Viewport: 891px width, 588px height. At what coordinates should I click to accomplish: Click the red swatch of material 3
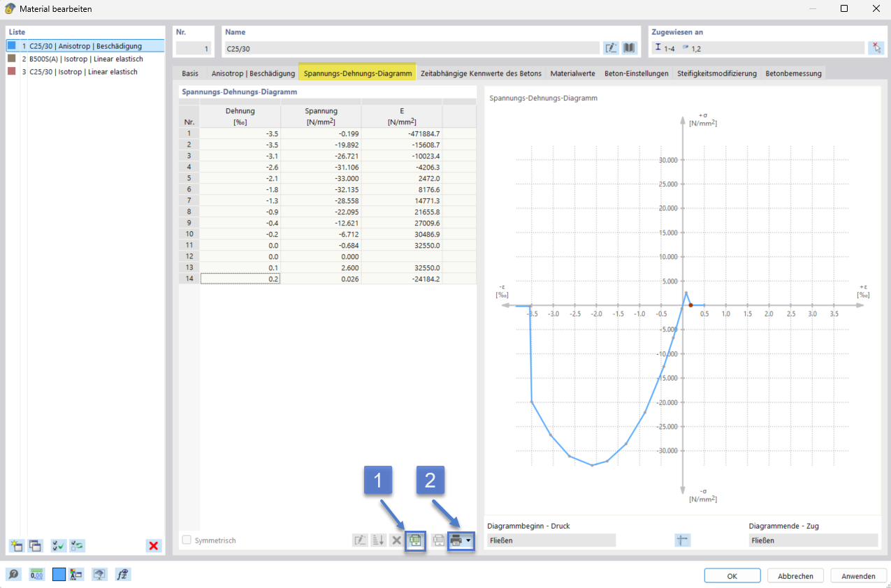click(x=11, y=71)
